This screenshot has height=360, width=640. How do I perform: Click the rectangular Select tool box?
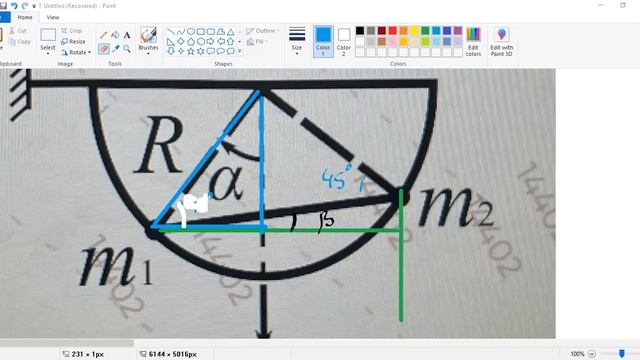(x=48, y=35)
